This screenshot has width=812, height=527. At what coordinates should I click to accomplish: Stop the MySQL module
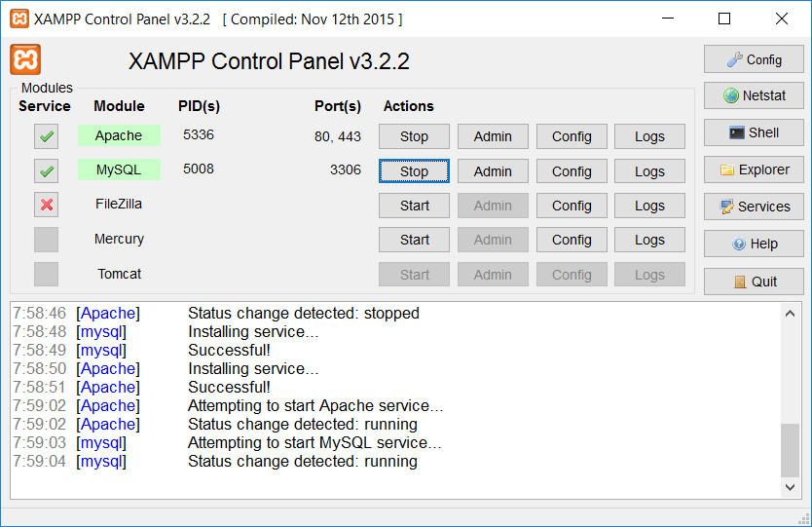pos(414,171)
